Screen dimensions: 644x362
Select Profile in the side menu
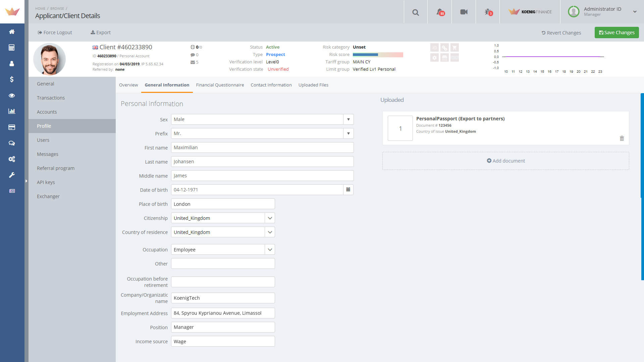(72, 126)
